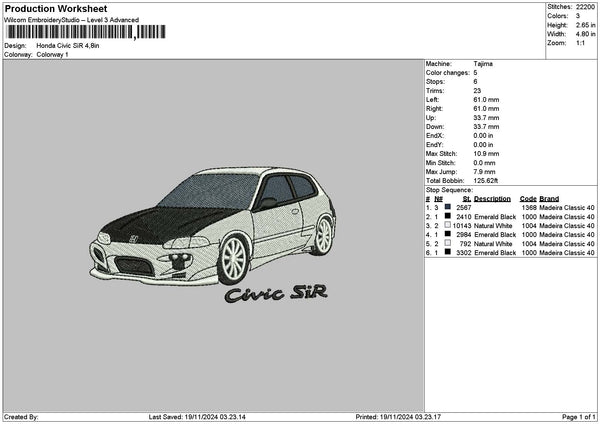Select design name 'Honda Civic SiR 4,8in'

point(68,46)
